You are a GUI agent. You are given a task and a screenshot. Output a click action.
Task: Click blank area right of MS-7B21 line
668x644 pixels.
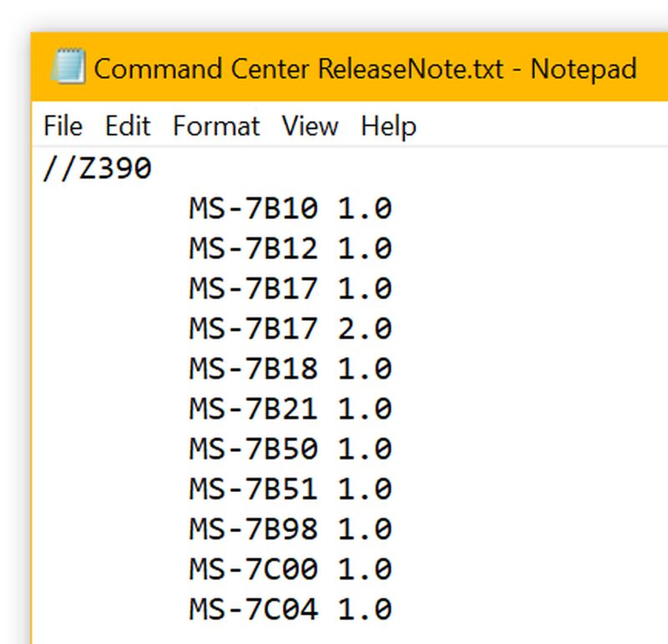(529, 408)
